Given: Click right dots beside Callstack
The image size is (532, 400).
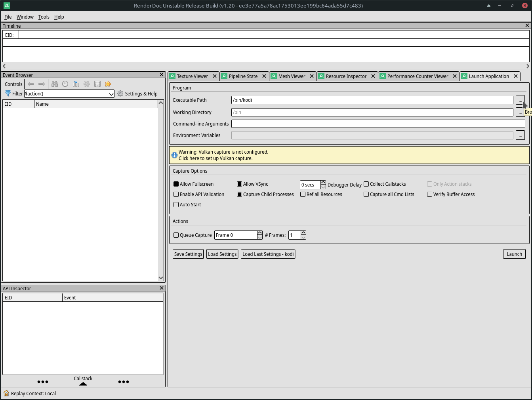Looking at the screenshot, I should (x=124, y=382).
